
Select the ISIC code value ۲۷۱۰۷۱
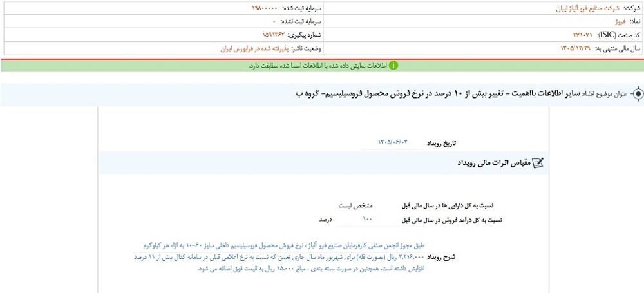[583, 35]
